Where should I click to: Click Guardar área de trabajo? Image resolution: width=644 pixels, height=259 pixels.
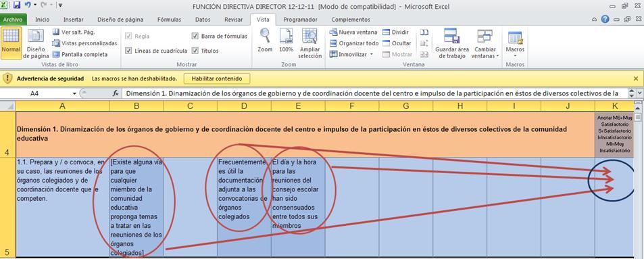pos(452,43)
